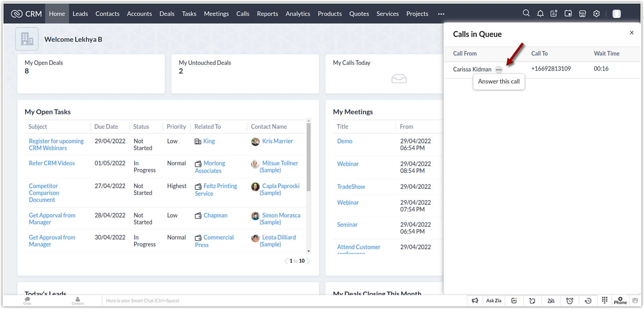This screenshot has height=309, width=644.
Task: Go to next page of open tasks
Action: pos(308,261)
